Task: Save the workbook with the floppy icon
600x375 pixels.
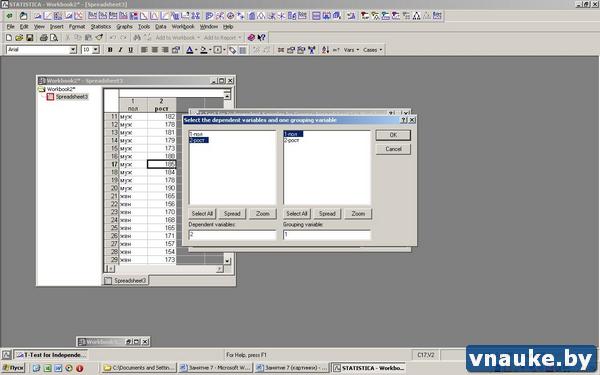Action: [29, 38]
